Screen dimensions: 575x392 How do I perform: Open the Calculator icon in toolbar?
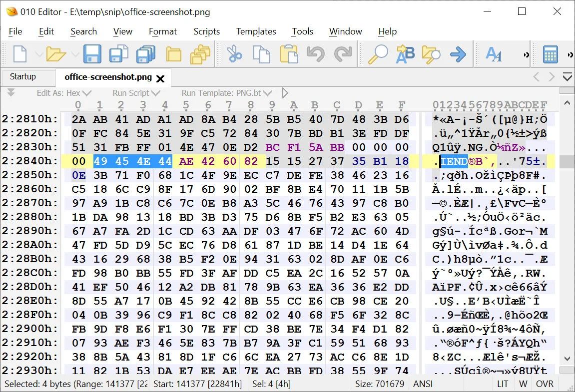click(x=551, y=54)
